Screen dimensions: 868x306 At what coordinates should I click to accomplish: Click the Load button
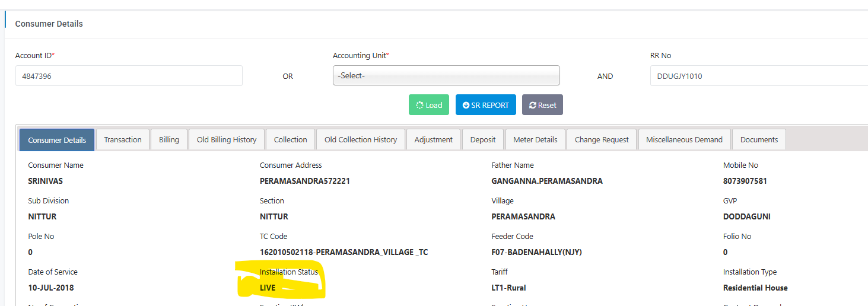click(429, 105)
